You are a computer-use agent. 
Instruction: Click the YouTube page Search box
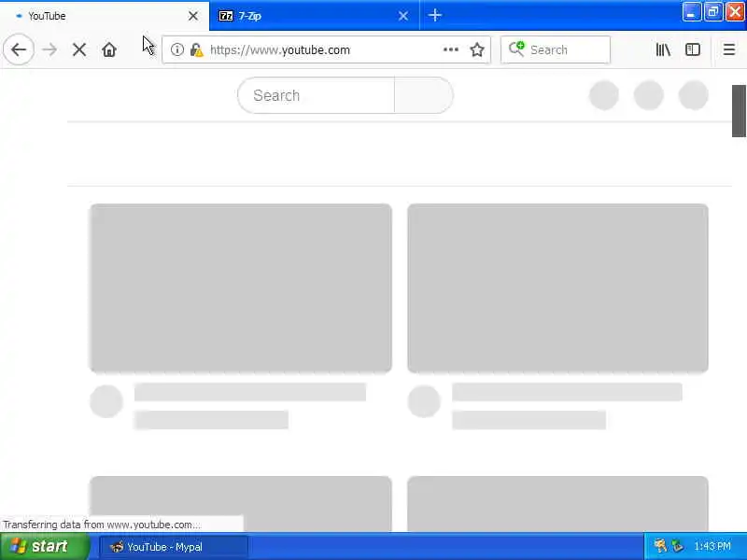[x=316, y=95]
